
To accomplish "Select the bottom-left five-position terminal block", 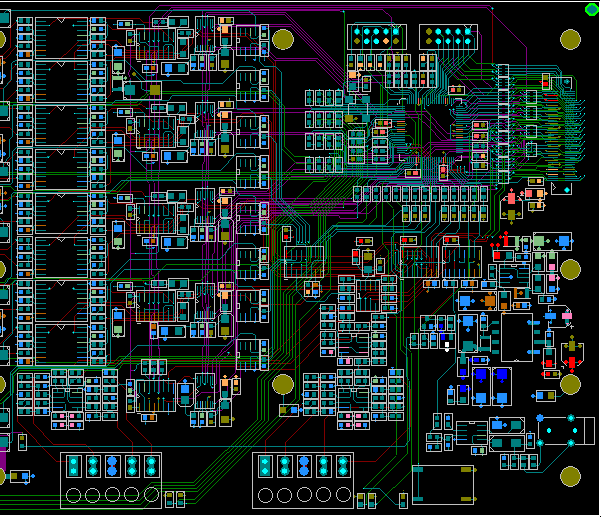I will [111, 479].
